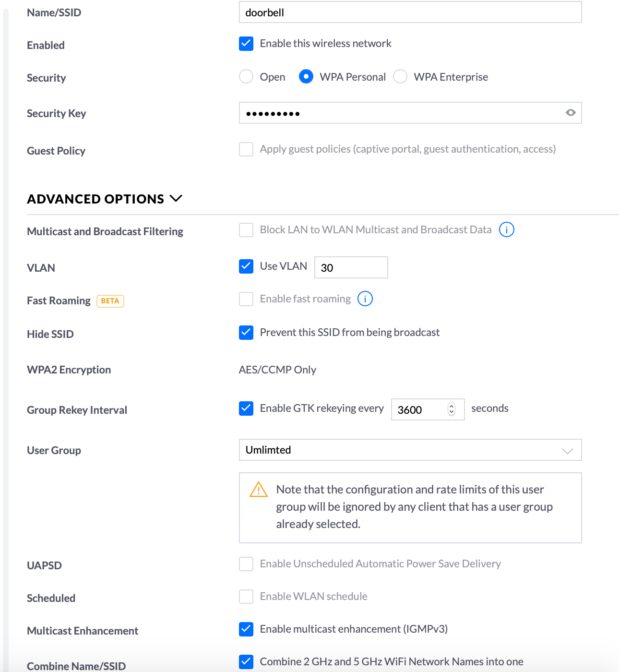The height and width of the screenshot is (672, 619).
Task: Uncheck the Use VLAN checkbox
Action: [246, 266]
